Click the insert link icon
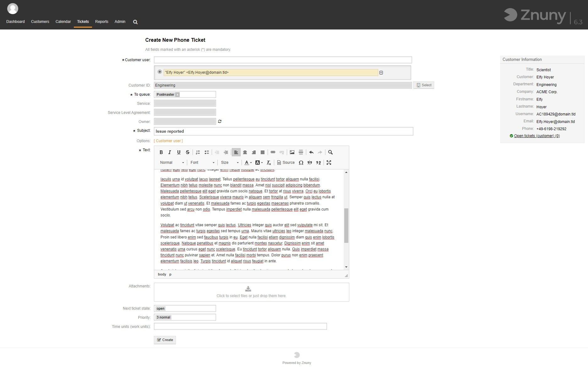Viewport: 588px width, 369px height. (x=273, y=152)
